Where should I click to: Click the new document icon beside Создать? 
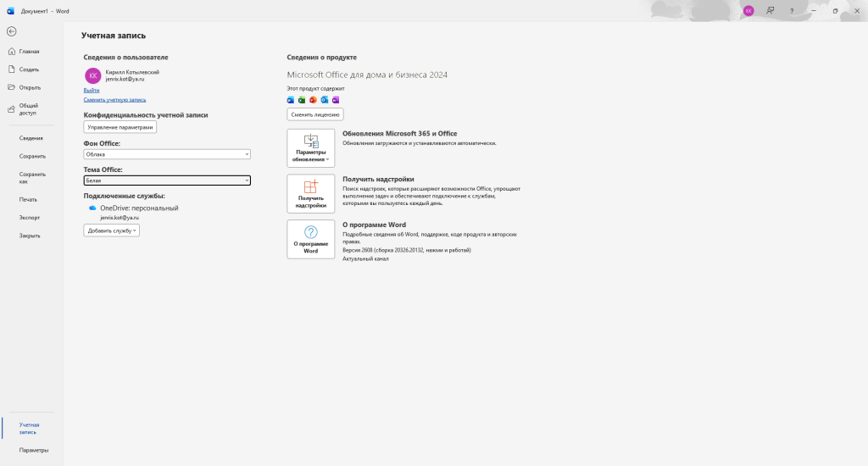click(12, 69)
